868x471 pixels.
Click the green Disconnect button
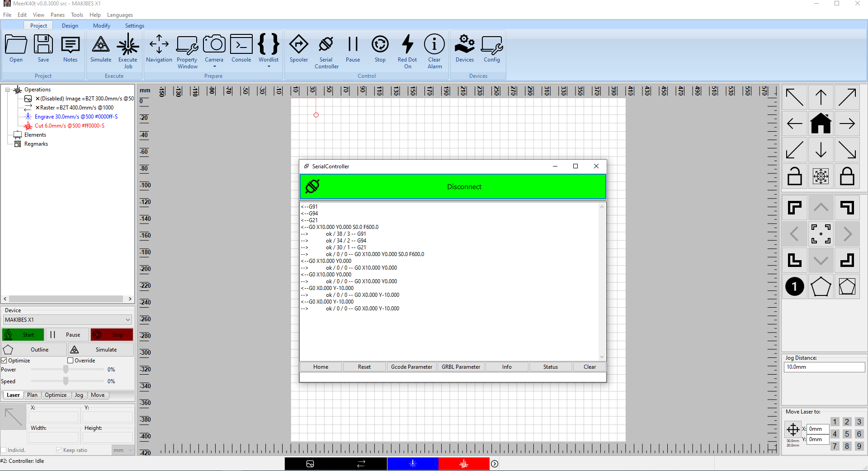pos(453,186)
